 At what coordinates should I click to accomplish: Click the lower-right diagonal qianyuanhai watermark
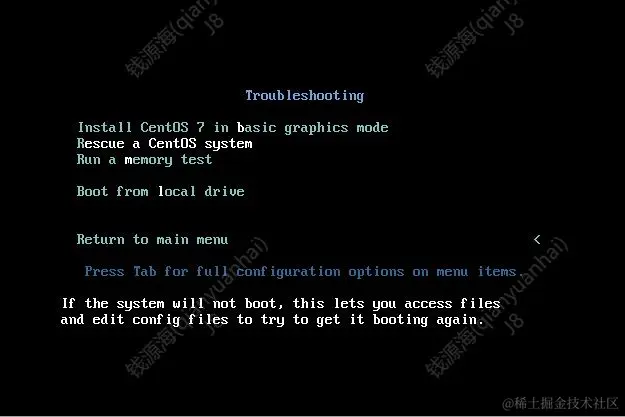496,307
